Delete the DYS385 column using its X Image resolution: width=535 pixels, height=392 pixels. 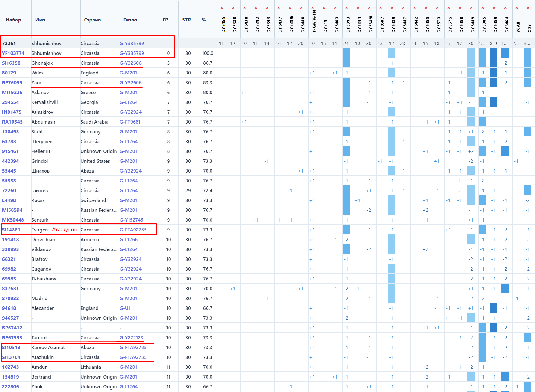point(483,8)
